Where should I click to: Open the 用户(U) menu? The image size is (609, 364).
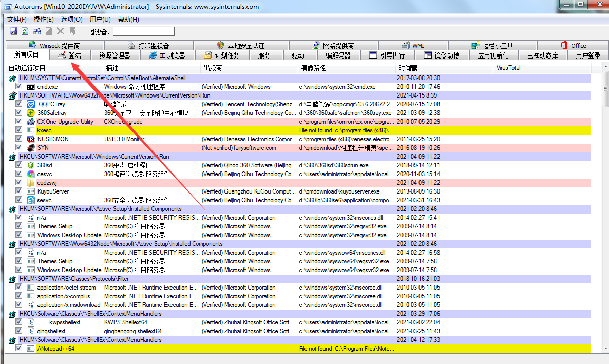[100, 20]
